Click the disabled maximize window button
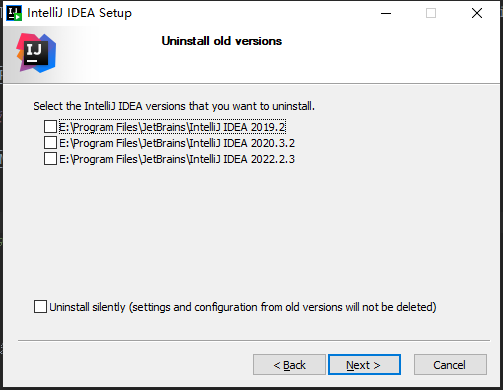 431,13
